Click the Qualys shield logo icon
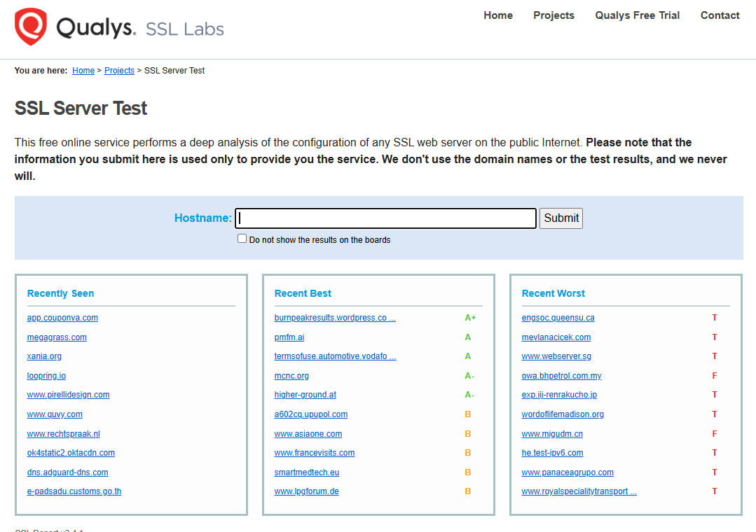Image resolution: width=756 pixels, height=532 pixels. [31, 27]
